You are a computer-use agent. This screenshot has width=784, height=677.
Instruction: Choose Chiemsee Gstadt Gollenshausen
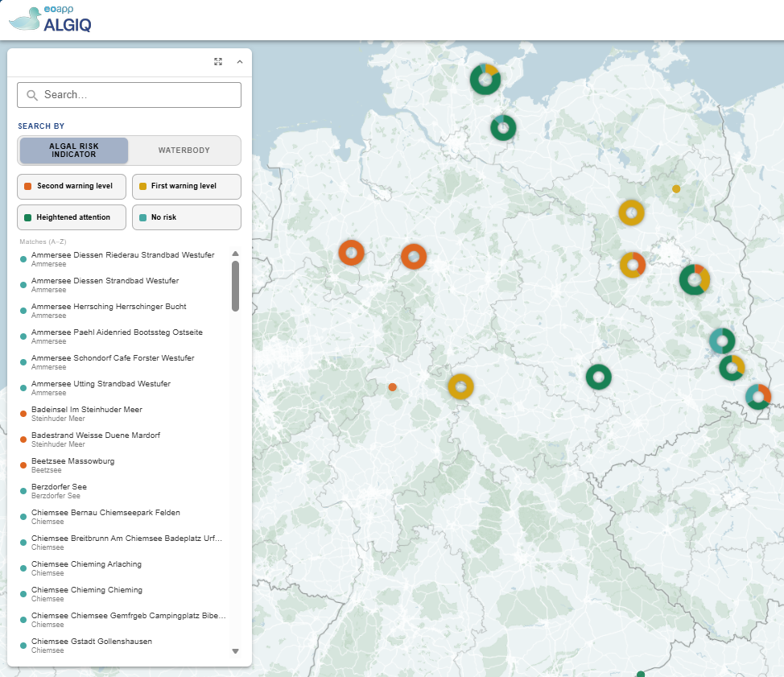123,646
